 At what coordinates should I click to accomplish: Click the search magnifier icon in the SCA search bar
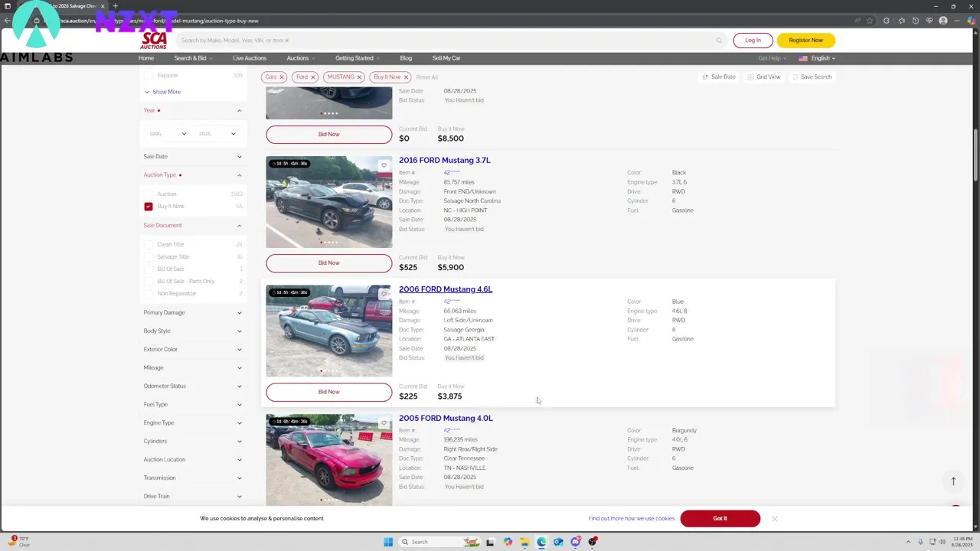tap(718, 41)
